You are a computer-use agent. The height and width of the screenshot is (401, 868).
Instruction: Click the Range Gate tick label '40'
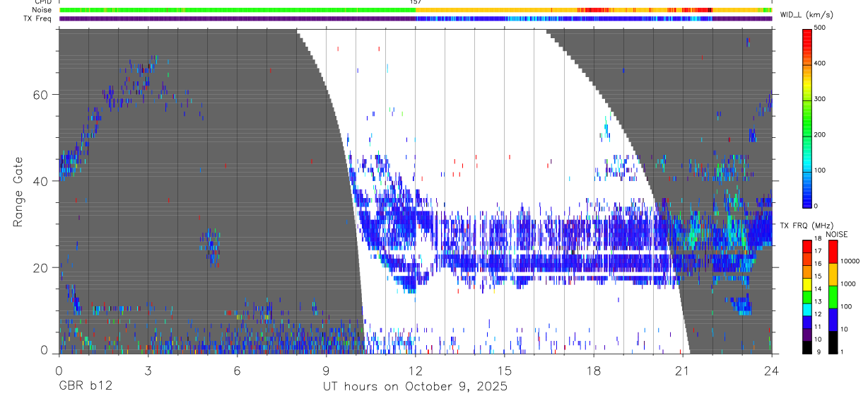41,181
